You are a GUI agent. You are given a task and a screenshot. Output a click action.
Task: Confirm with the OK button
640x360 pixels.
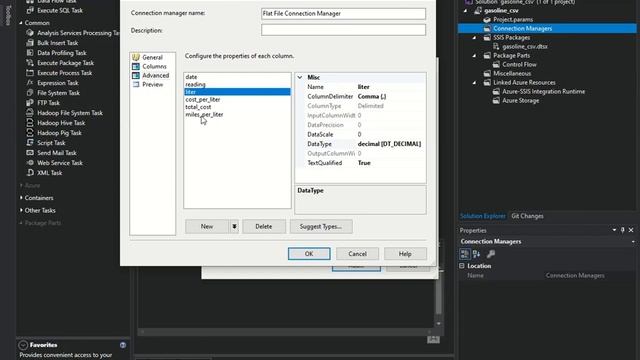309,253
